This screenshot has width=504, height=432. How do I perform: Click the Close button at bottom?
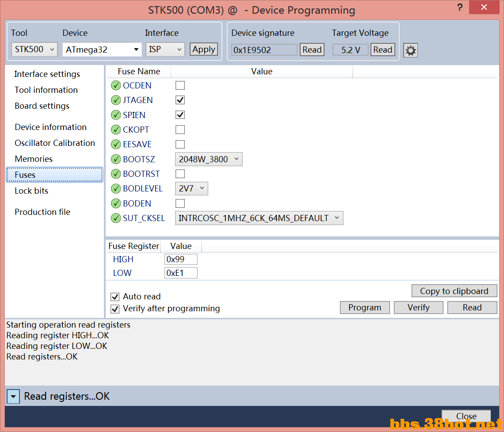click(x=466, y=416)
